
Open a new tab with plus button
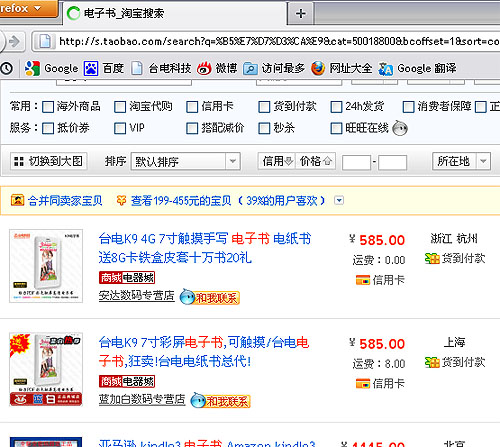tap(301, 14)
